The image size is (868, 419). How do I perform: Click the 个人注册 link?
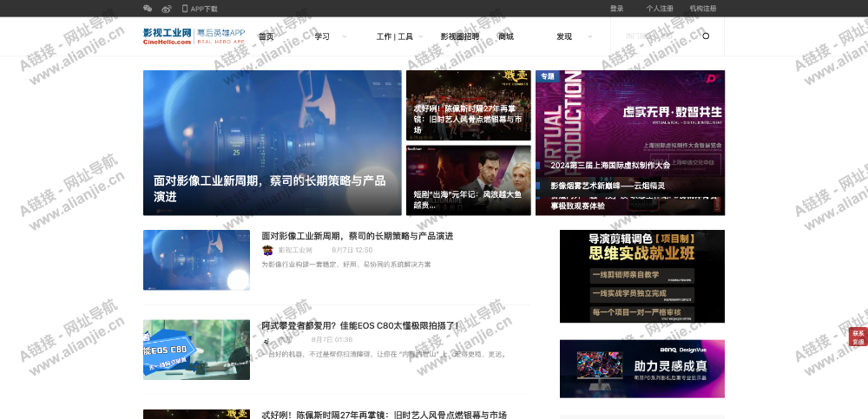660,9
